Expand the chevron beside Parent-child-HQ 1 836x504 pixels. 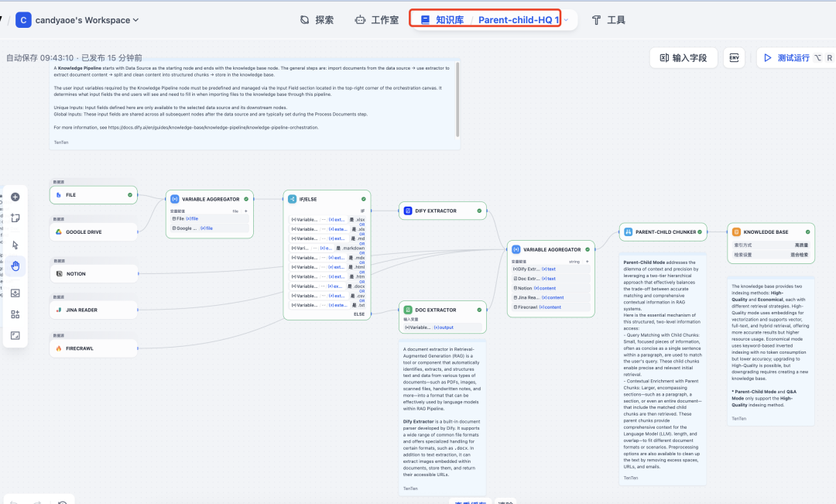click(x=566, y=19)
